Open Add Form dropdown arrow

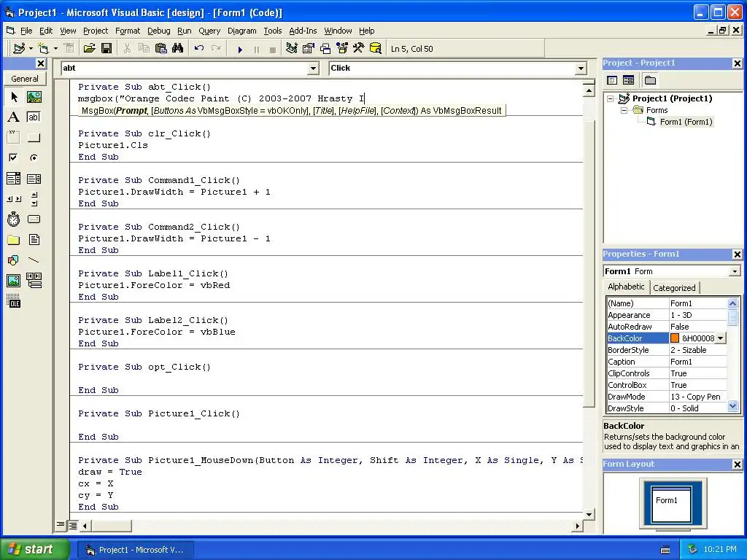55,48
